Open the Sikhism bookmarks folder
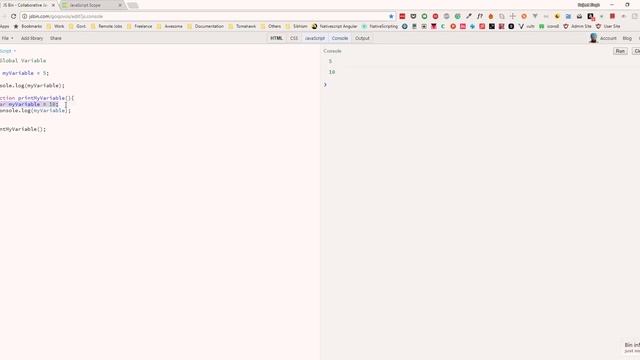This screenshot has width=640, height=360. tap(296, 26)
